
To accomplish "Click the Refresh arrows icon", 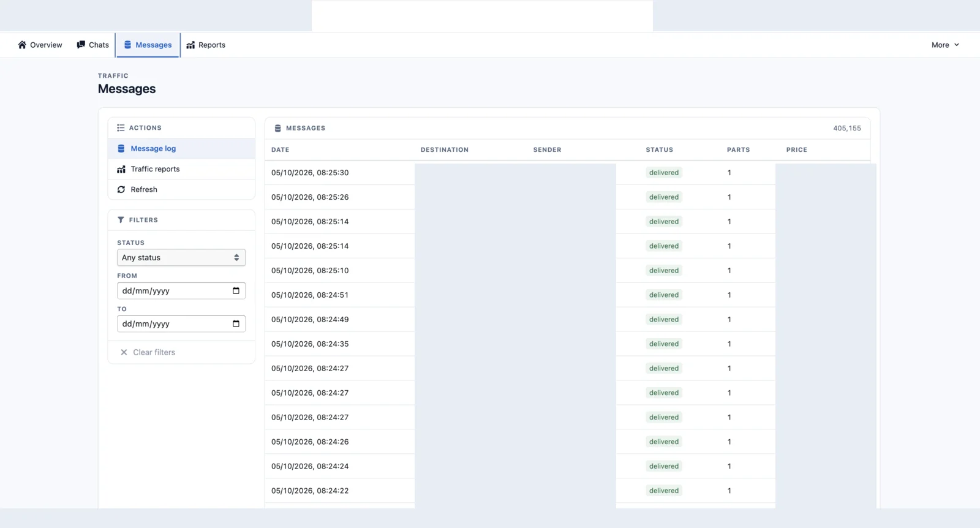I will 121,189.
